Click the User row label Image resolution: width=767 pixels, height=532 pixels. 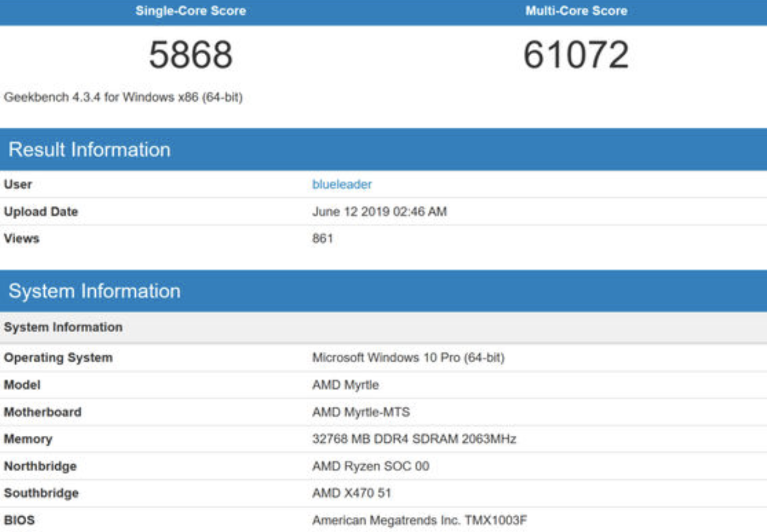[x=18, y=185]
